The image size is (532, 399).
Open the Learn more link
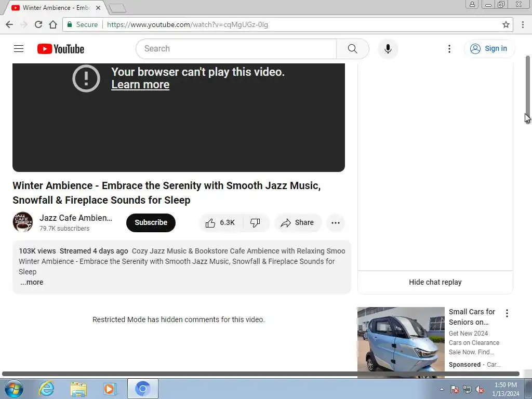(140, 85)
